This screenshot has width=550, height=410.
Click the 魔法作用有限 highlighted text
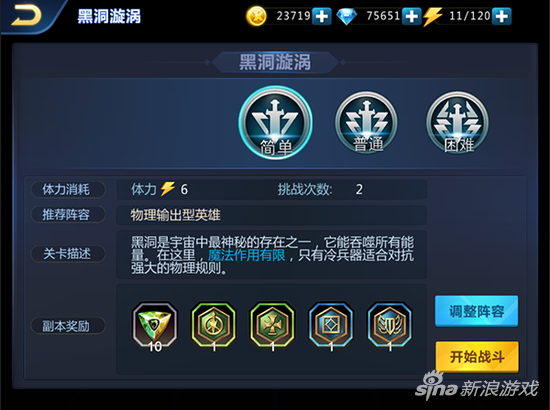(247, 255)
